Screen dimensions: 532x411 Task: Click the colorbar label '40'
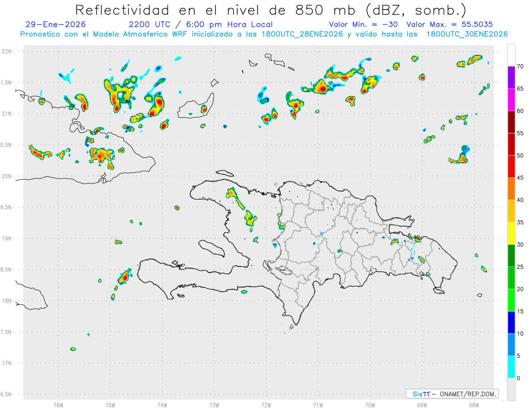520,200
